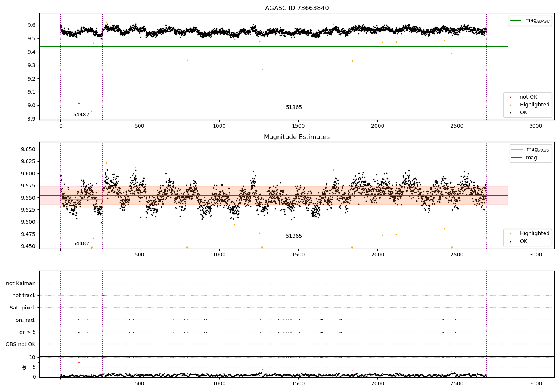This screenshot has height=392, width=560.
Task: Click the 'dr > 5' row label
Action: click(x=28, y=332)
